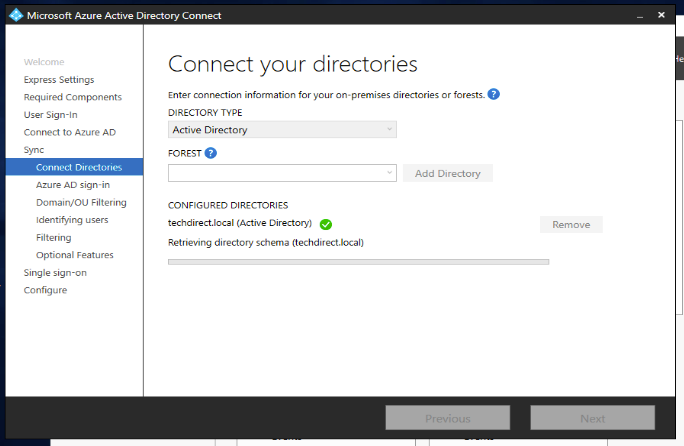
Task: Click Retrieving directory schema status text
Action: [266, 243]
